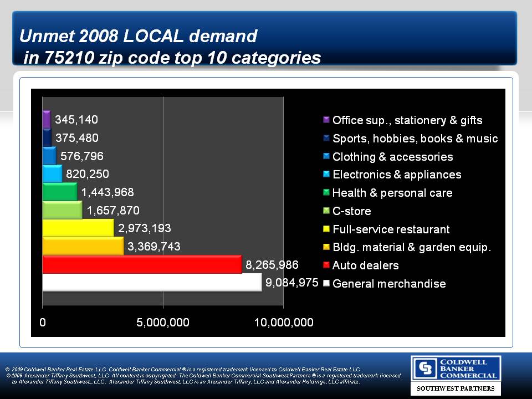
Task: Select the green Health & personal care legend marker
Action: click(x=326, y=192)
